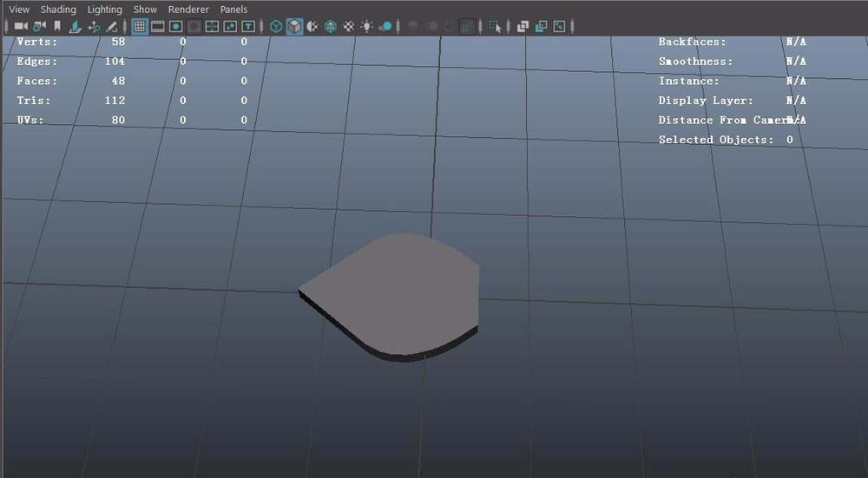Click the Lock Camera icon
The height and width of the screenshot is (478, 868).
39,26
